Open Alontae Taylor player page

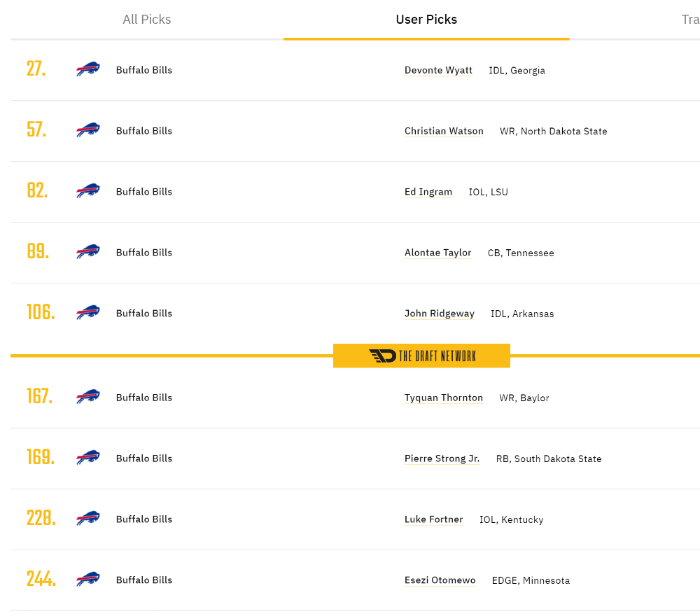438,253
